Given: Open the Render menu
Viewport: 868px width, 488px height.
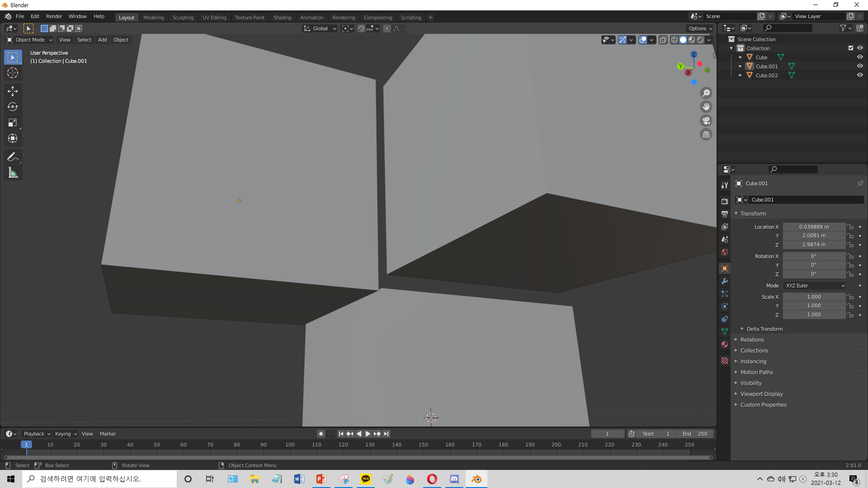Looking at the screenshot, I should tap(54, 16).
